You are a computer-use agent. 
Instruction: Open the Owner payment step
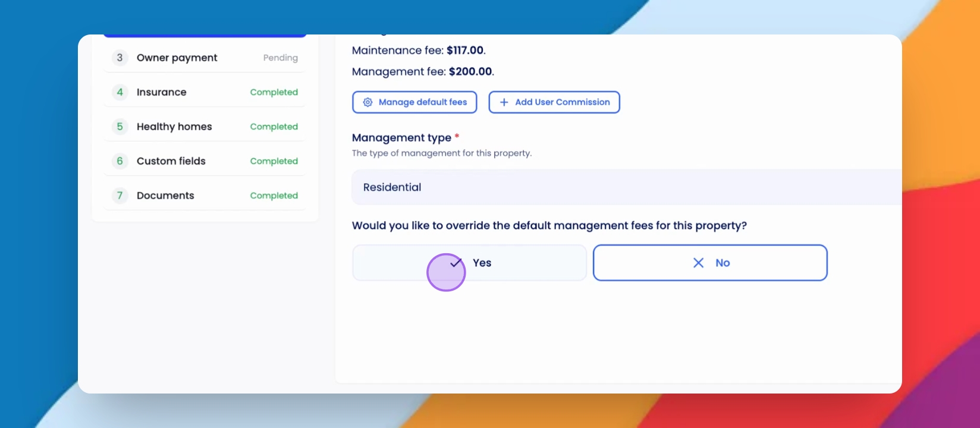(x=205, y=58)
